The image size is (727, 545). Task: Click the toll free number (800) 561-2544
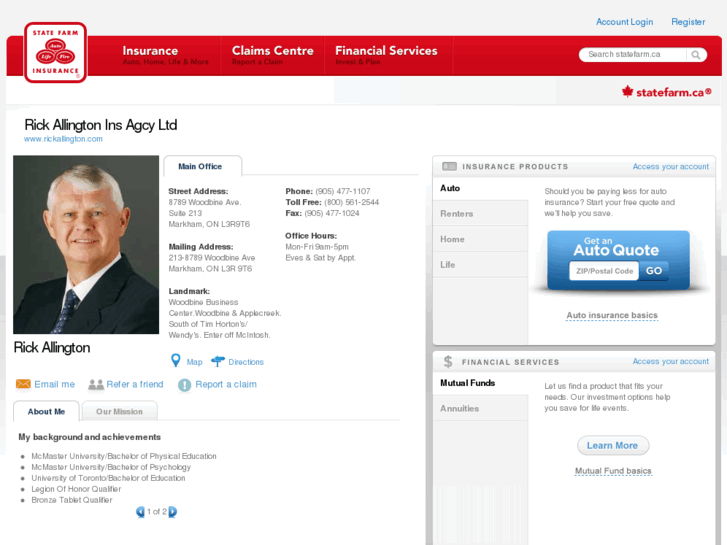351,202
